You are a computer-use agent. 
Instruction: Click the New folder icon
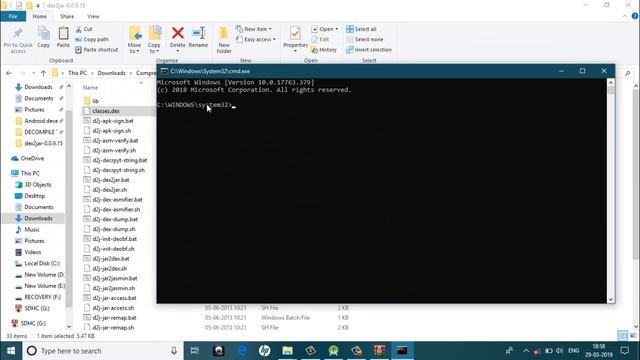point(224,33)
